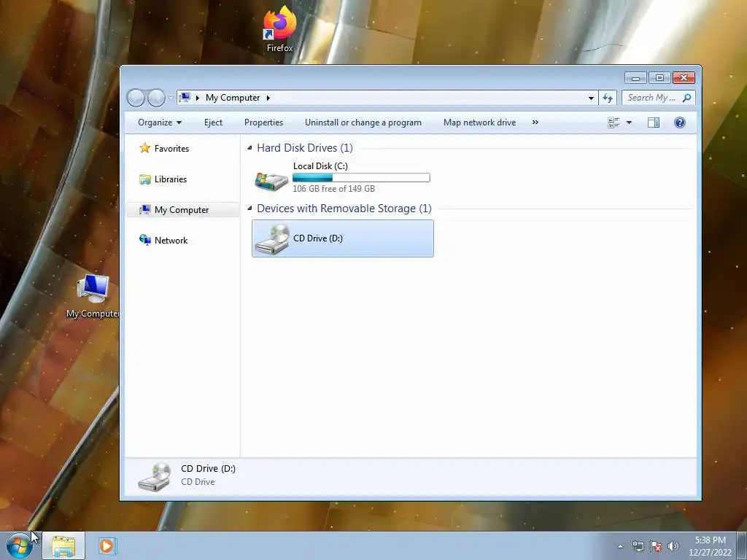Click Map network drive
This screenshot has height=560, width=747.
479,122
